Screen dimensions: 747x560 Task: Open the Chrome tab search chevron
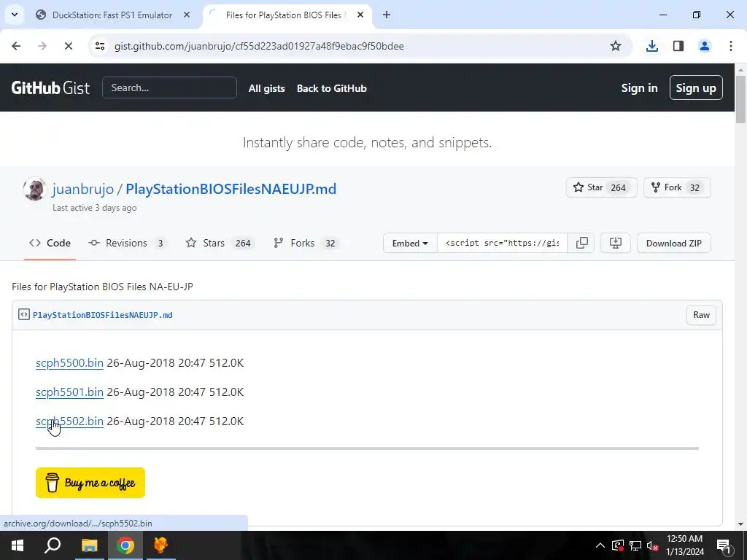(15, 15)
